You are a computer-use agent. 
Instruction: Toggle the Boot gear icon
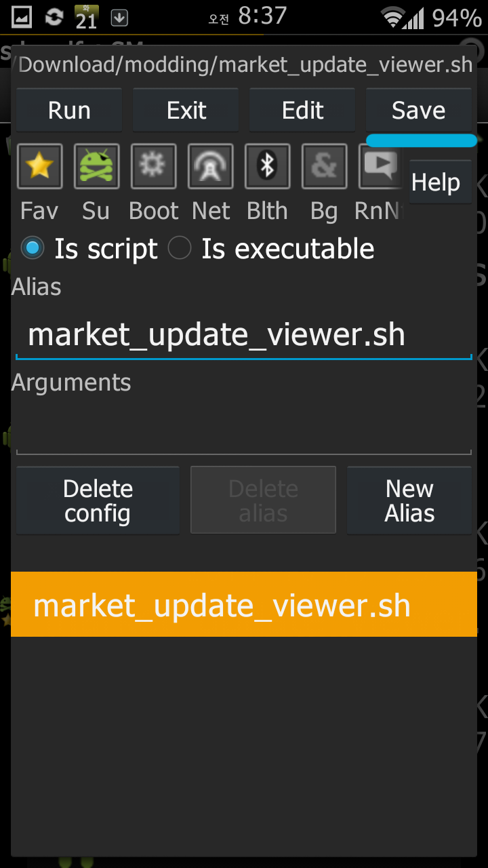[x=153, y=166]
